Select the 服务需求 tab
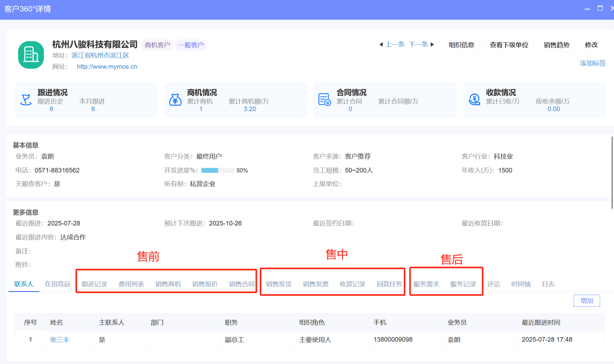This screenshot has height=364, width=614. point(426,284)
